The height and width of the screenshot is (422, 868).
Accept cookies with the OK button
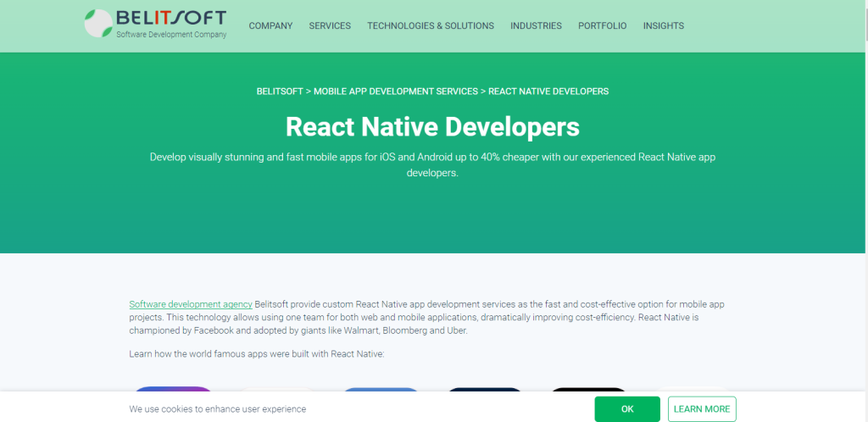pyautogui.click(x=627, y=408)
